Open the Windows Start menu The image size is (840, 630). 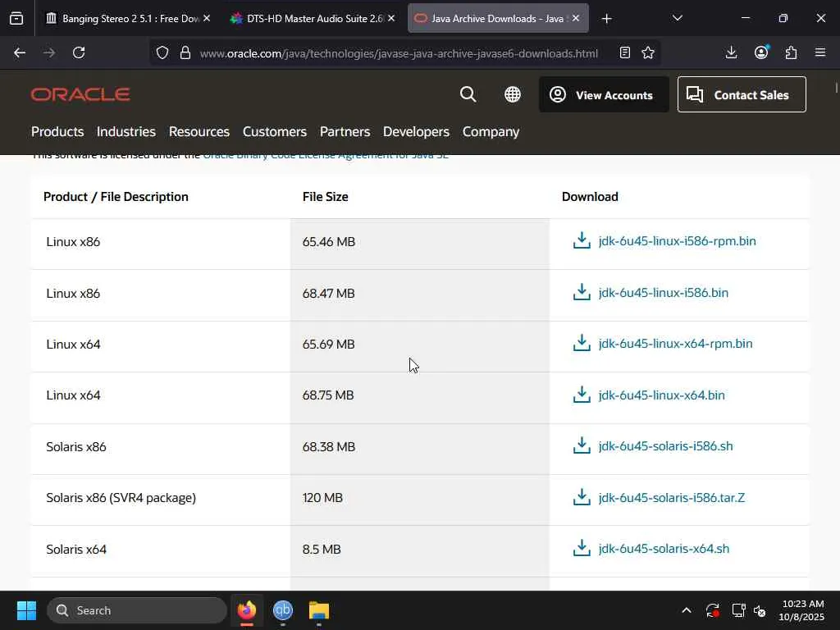(26, 610)
